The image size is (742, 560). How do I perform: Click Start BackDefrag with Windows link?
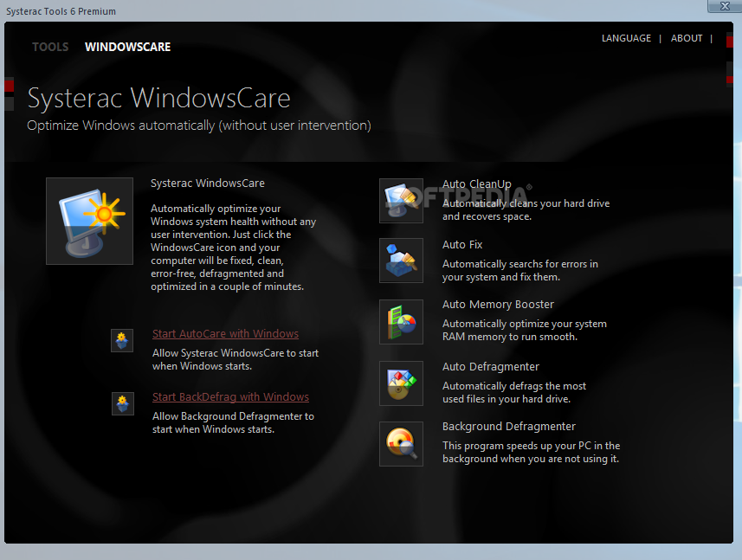[x=230, y=397]
